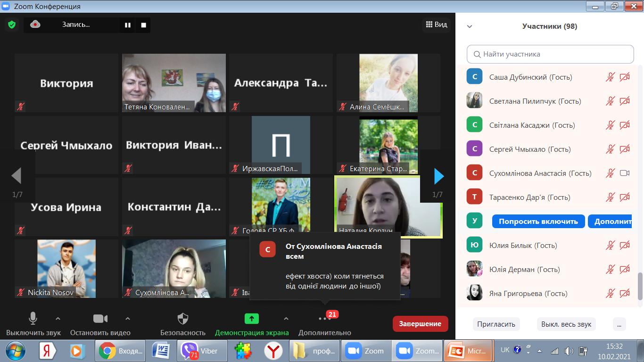Start Демонстрация экрана screen sharing

251,324
